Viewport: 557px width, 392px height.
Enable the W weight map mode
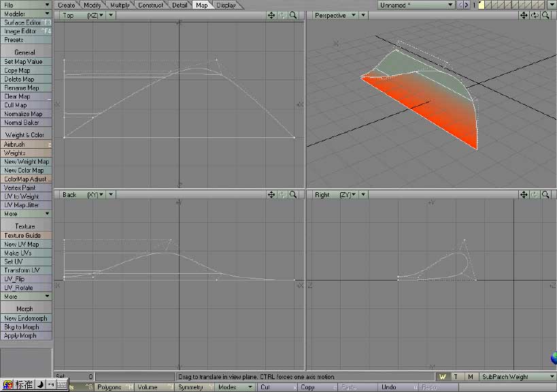(x=443, y=376)
